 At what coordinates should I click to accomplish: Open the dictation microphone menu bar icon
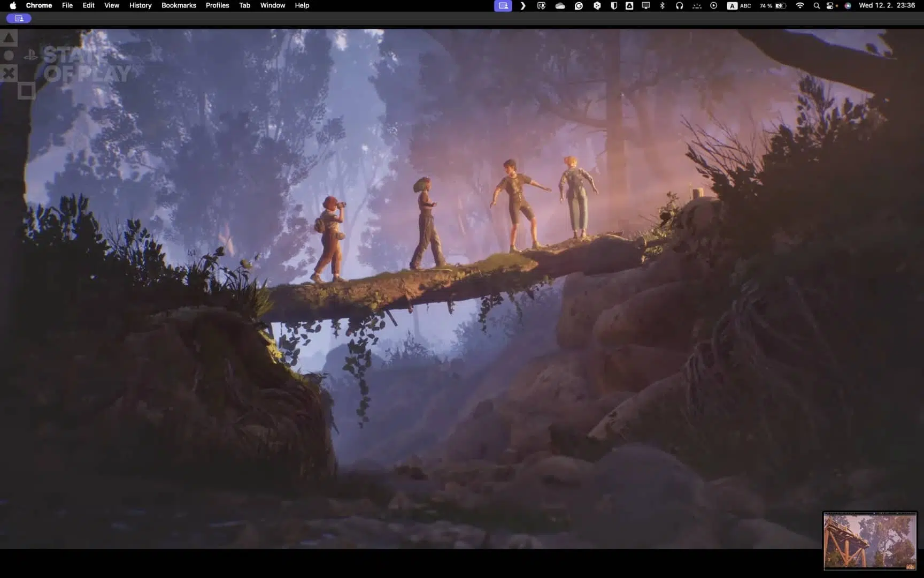(541, 5)
